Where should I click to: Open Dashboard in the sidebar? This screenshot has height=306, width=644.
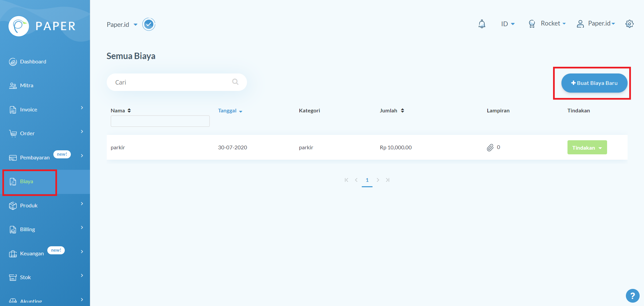33,62
